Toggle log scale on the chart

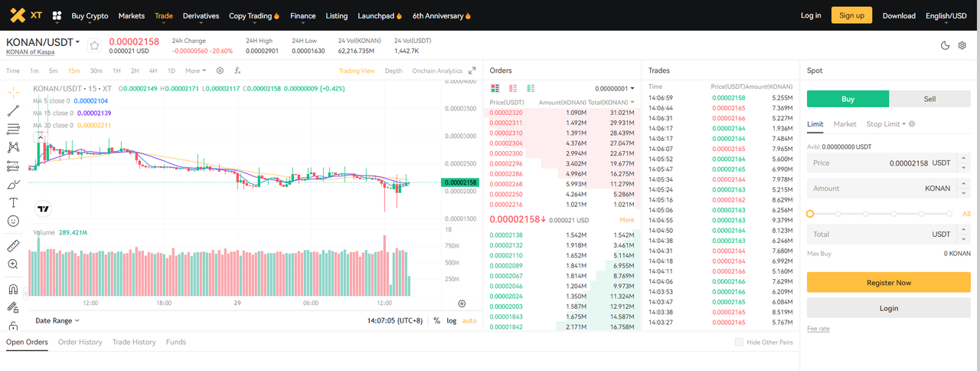452,320
